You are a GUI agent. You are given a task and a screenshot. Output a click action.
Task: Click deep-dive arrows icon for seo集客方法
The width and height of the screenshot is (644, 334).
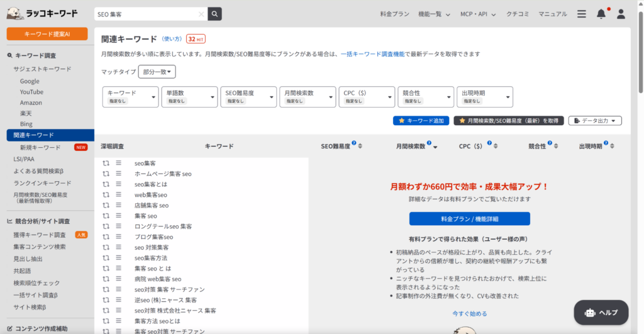tap(106, 258)
